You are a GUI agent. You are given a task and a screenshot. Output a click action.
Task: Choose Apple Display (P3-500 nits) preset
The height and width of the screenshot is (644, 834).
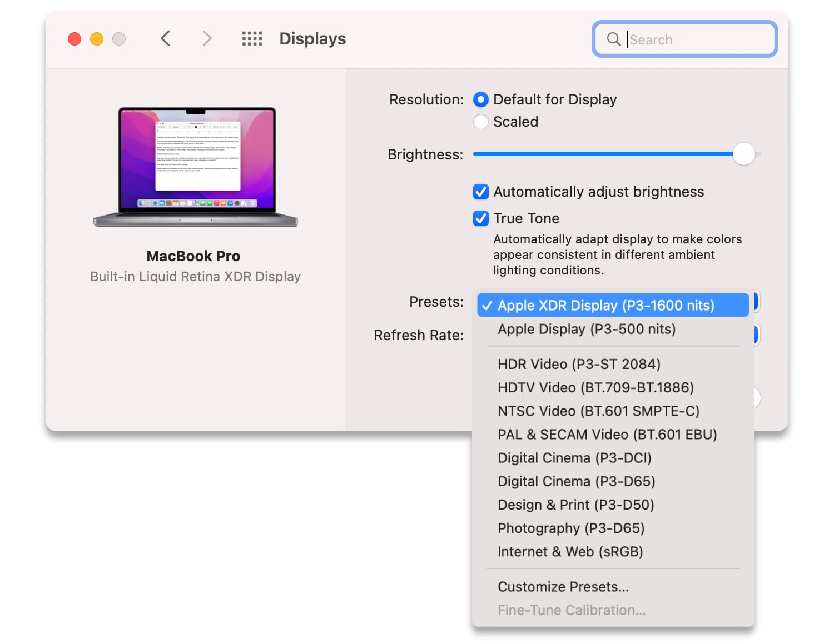pos(613,329)
